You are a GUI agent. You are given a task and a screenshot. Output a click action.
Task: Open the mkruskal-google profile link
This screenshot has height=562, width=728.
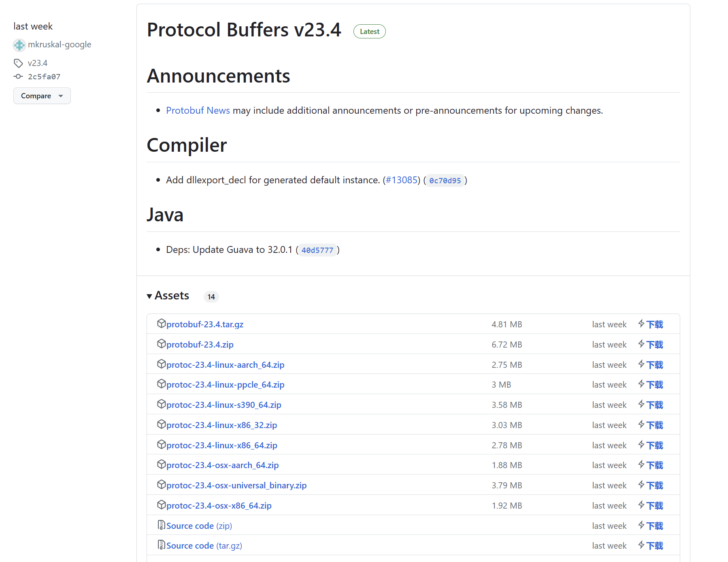[60, 45]
